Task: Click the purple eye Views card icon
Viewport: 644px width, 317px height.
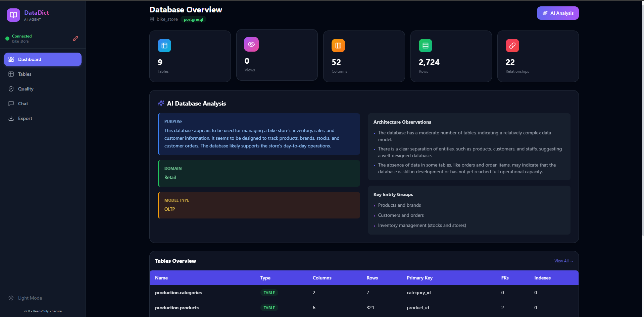Action: 251,44
